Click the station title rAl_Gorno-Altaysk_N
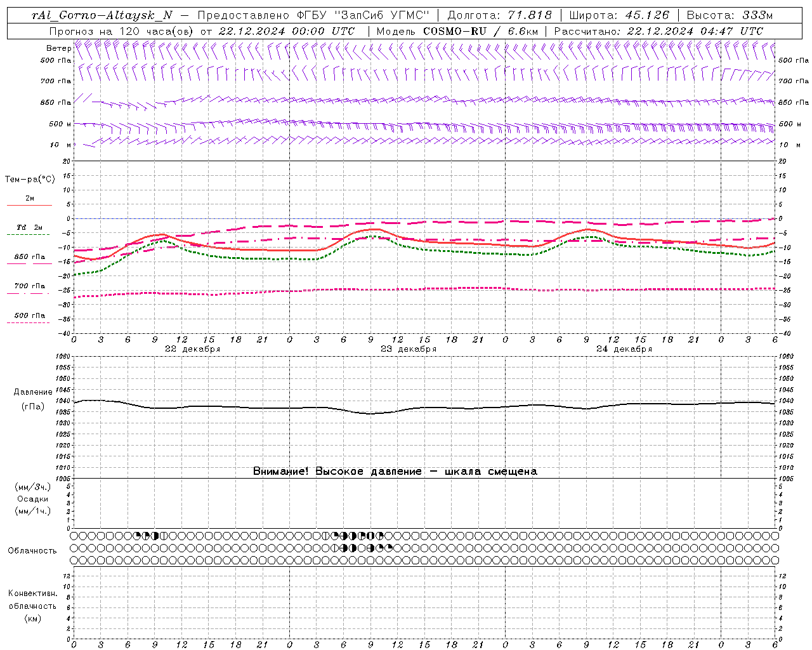Viewport: 812px width, 650px height. point(102,15)
